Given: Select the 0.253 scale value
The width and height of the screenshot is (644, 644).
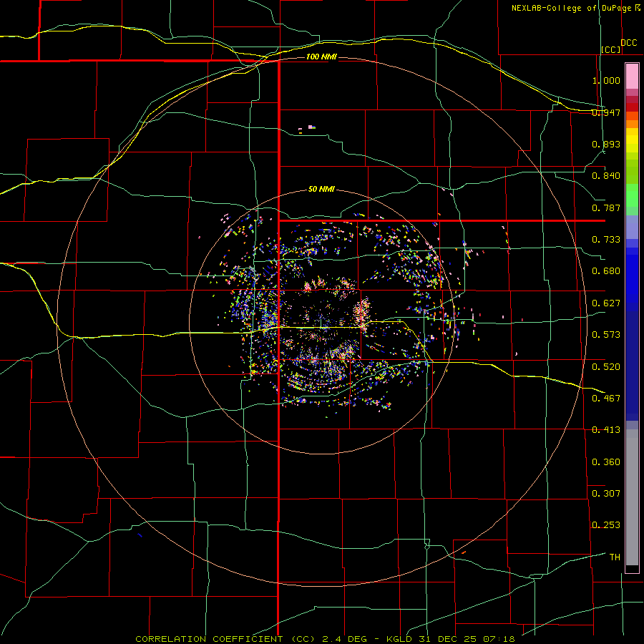Looking at the screenshot, I should (x=606, y=525).
